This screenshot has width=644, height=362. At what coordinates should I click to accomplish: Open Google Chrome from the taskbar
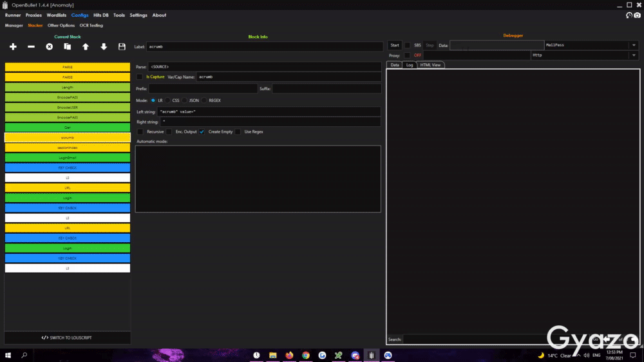pyautogui.click(x=305, y=356)
